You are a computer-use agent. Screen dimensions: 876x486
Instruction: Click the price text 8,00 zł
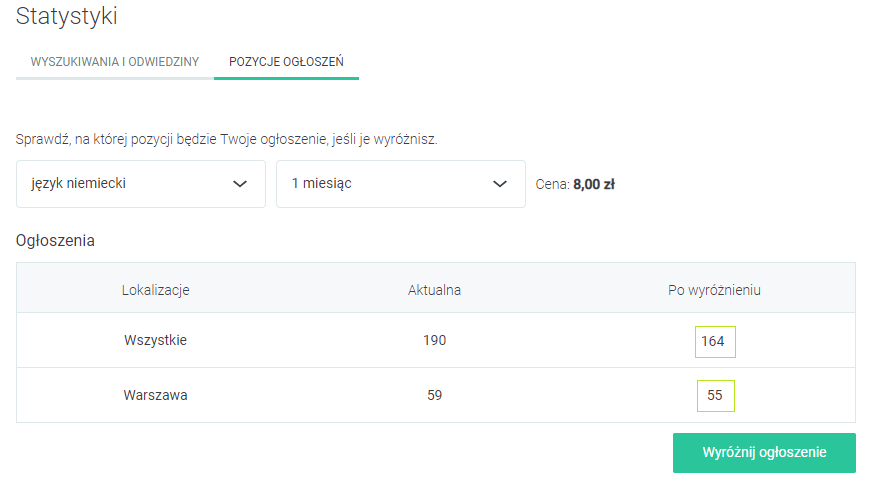593,184
